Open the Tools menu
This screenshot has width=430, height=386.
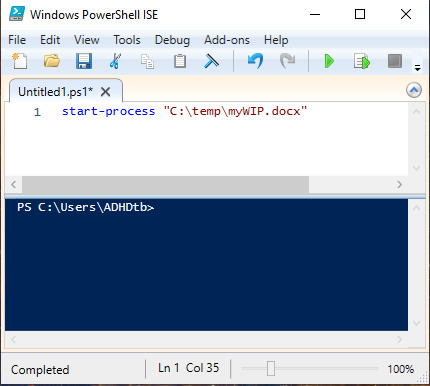pos(127,40)
